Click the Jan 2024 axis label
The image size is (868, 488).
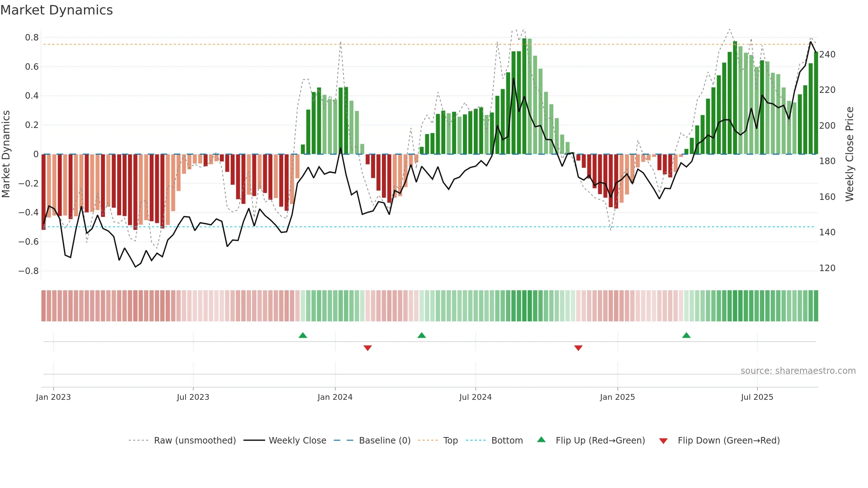[x=335, y=397]
